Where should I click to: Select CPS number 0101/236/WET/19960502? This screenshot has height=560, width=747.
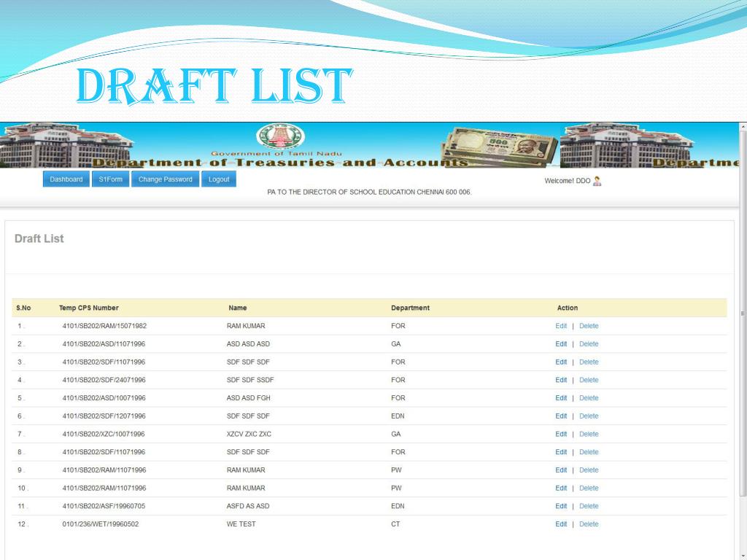[101, 524]
